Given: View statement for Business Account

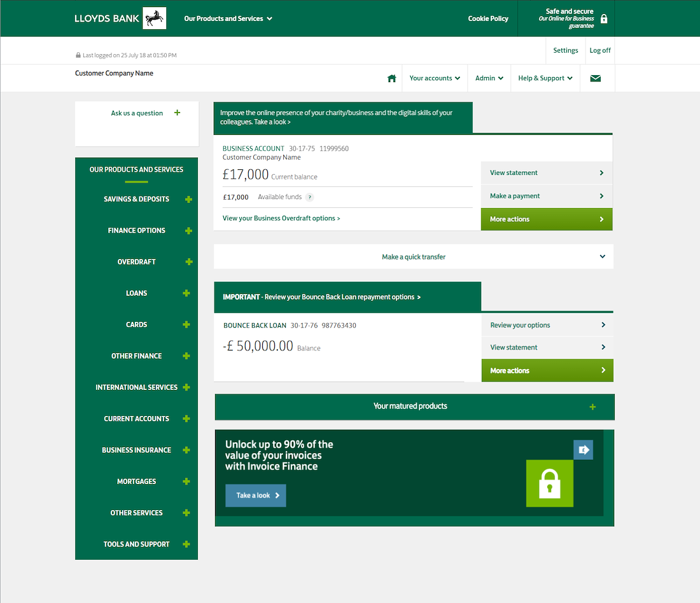Looking at the screenshot, I should tap(547, 173).
